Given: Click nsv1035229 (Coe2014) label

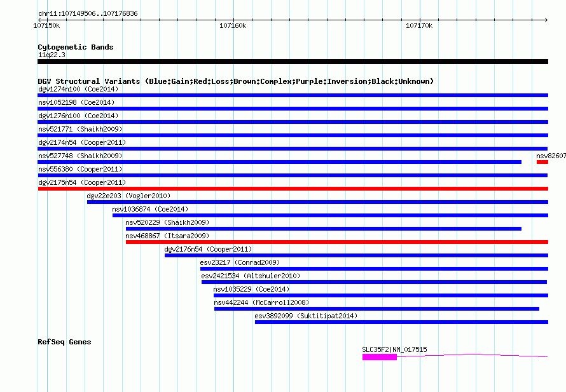Looking at the screenshot, I should point(251,289).
